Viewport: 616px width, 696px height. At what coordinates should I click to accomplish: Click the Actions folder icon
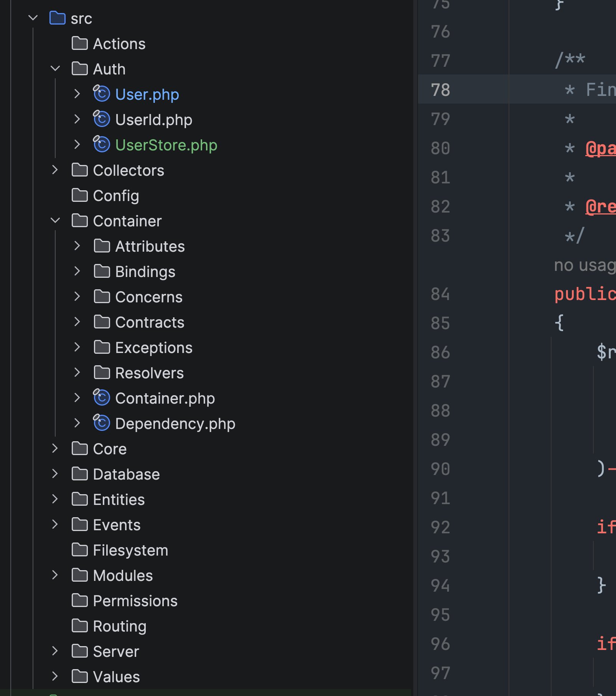coord(80,43)
